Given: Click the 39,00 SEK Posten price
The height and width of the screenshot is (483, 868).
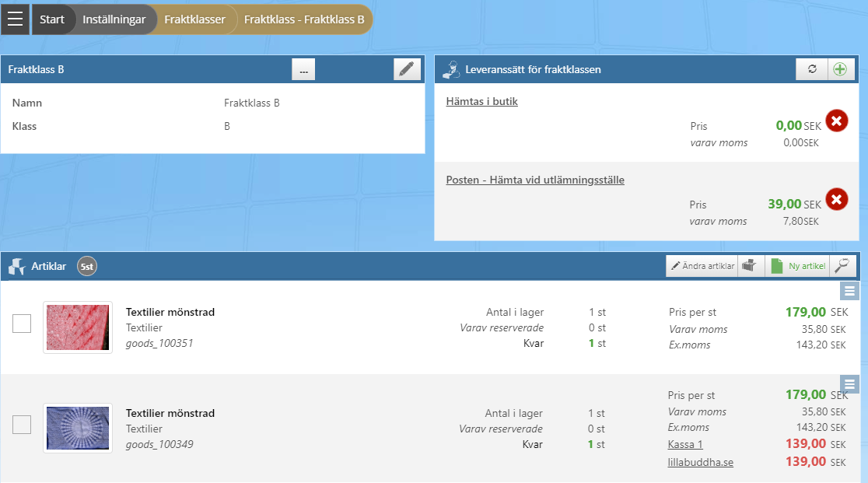Looking at the screenshot, I should [794, 204].
